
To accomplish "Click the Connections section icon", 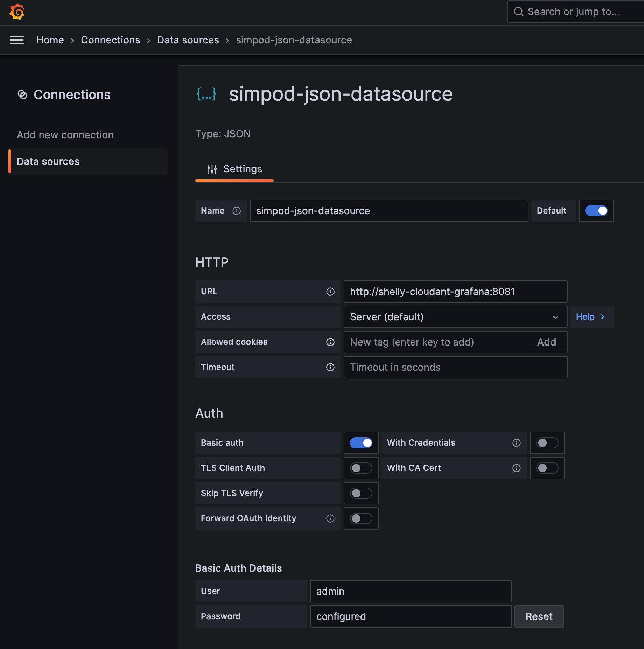I will [22, 95].
